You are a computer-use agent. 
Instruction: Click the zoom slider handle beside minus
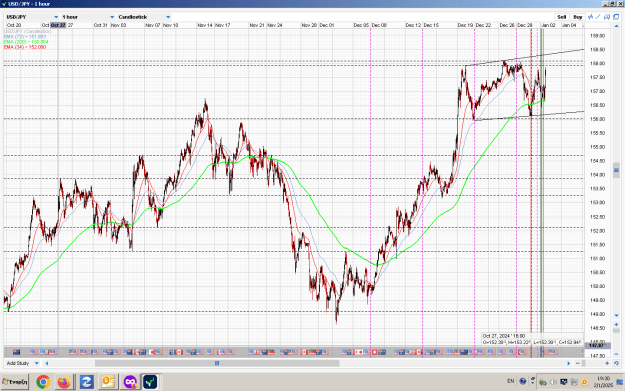(584, 363)
